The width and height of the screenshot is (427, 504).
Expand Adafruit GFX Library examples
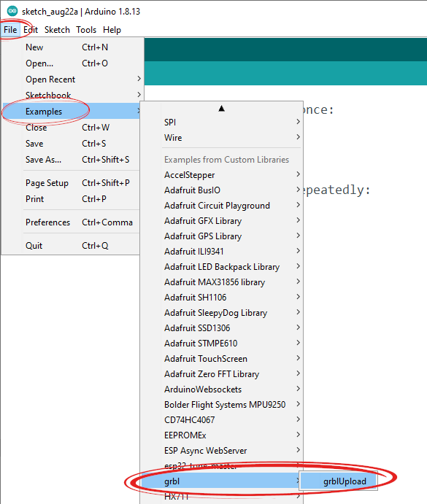pyautogui.click(x=221, y=221)
